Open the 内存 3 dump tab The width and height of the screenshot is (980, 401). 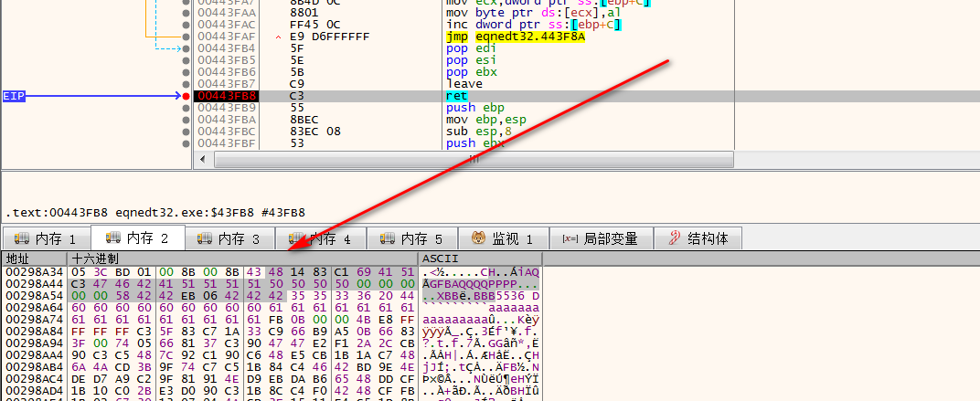(229, 238)
